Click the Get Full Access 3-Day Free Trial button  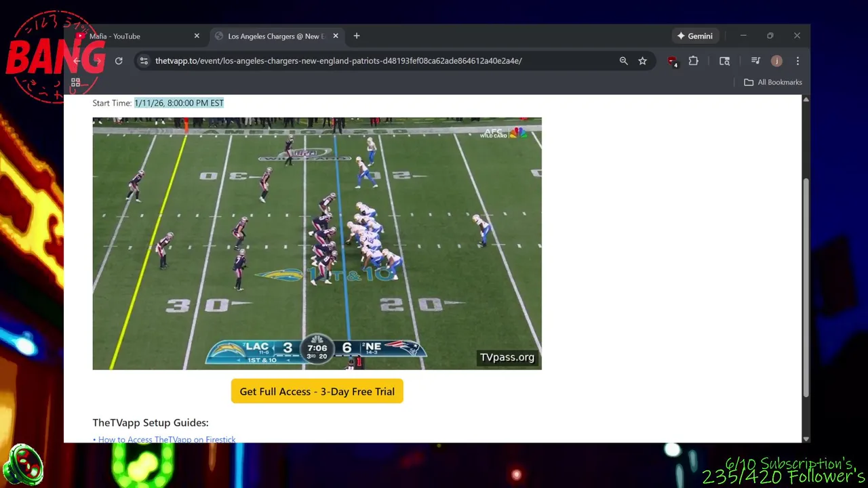pos(317,391)
